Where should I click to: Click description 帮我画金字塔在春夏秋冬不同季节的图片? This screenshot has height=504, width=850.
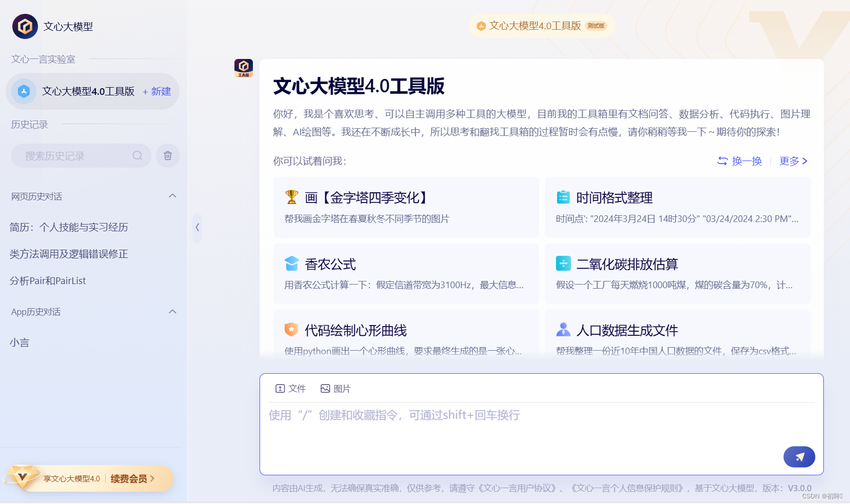367,219
